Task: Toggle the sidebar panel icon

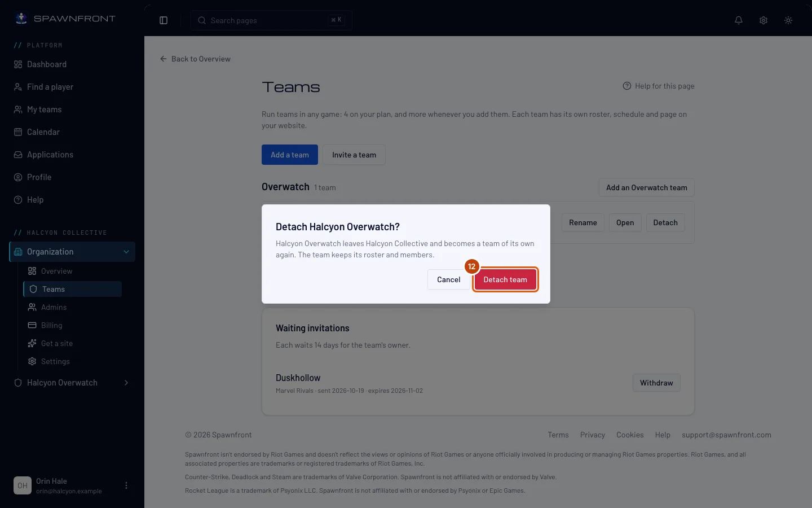Action: pos(164,20)
